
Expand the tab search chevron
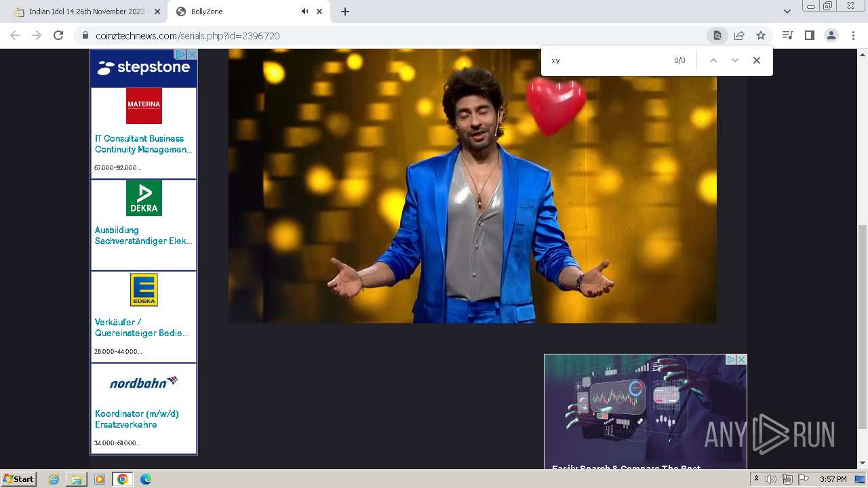pos(787,12)
